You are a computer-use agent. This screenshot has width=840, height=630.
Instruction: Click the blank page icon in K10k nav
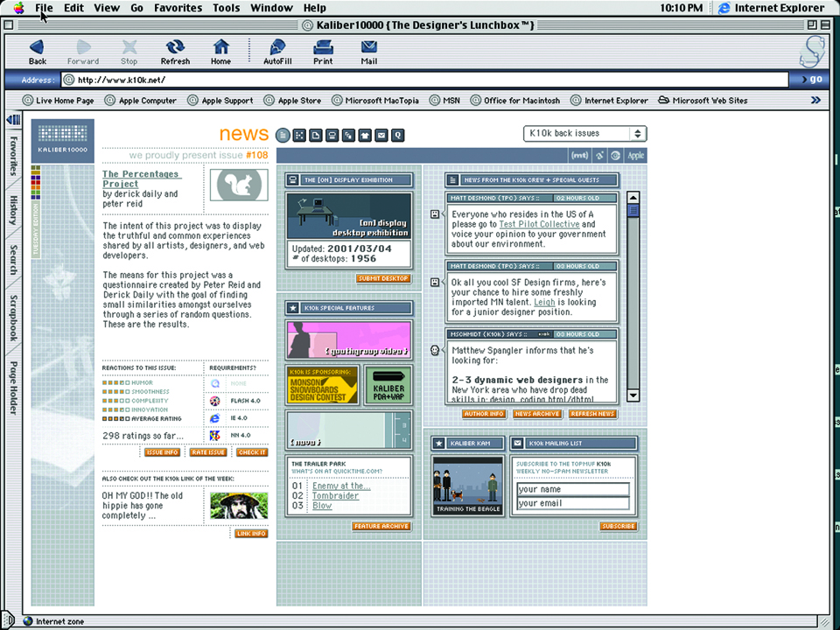316,136
